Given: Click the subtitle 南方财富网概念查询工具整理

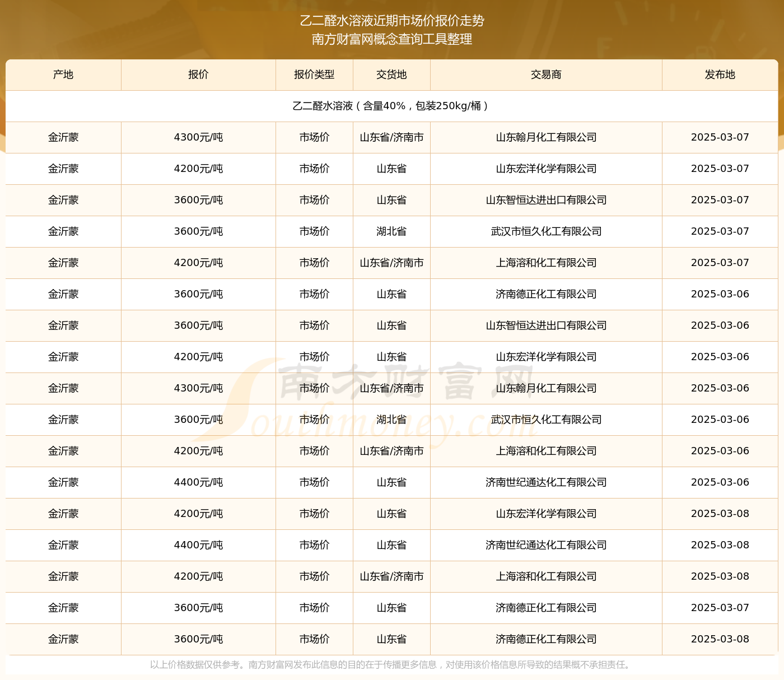Looking at the screenshot, I should point(392,39).
